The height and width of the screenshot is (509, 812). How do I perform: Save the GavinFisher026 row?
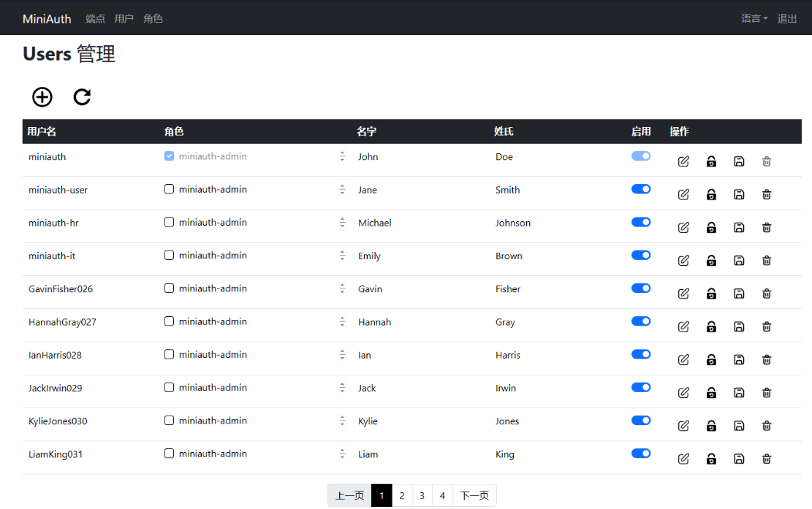click(739, 294)
